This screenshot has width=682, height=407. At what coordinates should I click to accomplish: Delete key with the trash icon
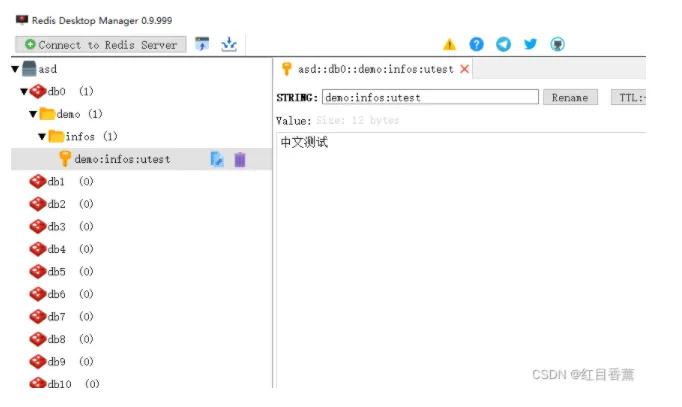240,160
